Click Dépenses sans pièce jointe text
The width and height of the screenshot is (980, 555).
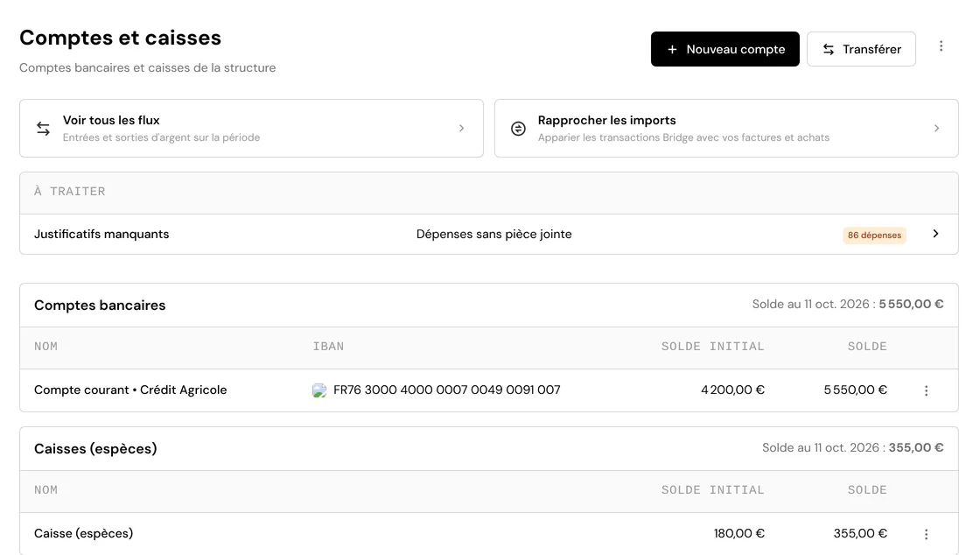tap(493, 235)
